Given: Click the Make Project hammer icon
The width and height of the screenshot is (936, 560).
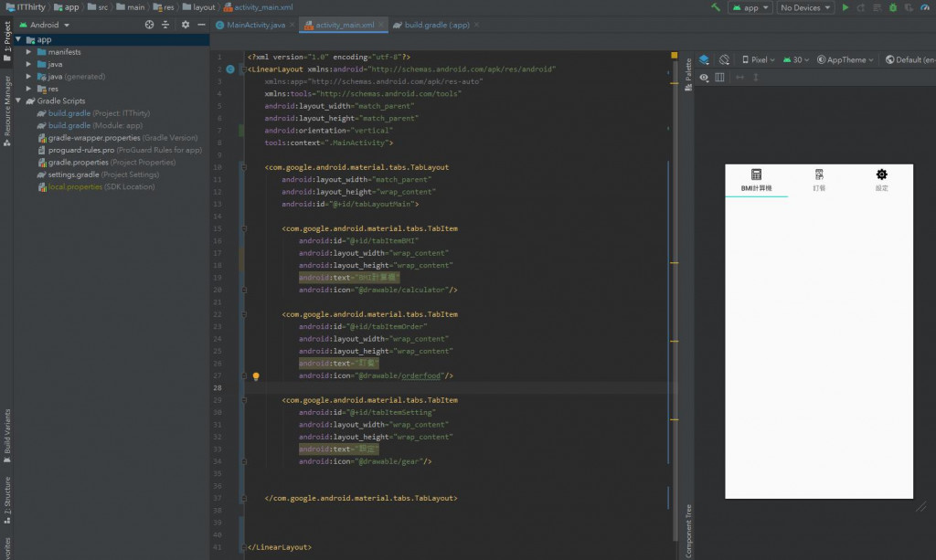Looking at the screenshot, I should [x=715, y=7].
